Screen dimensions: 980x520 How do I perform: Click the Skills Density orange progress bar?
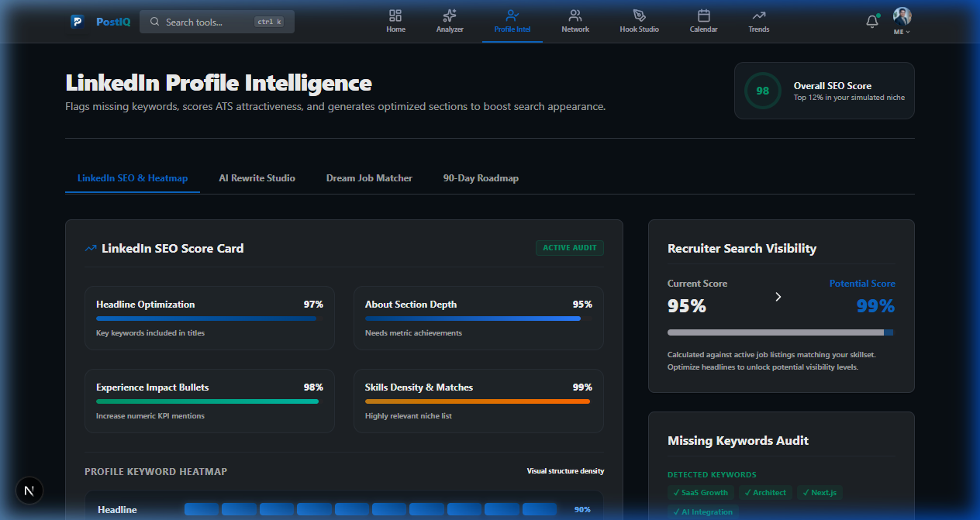478,401
